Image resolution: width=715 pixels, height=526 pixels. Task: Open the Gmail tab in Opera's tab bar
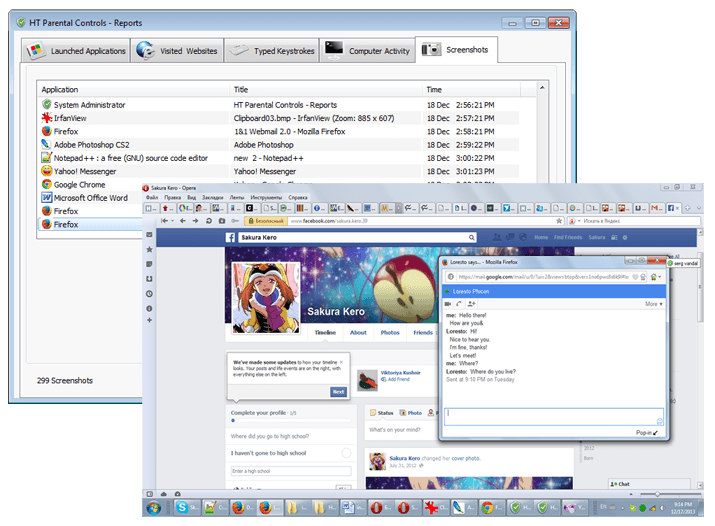pyautogui.click(x=656, y=208)
